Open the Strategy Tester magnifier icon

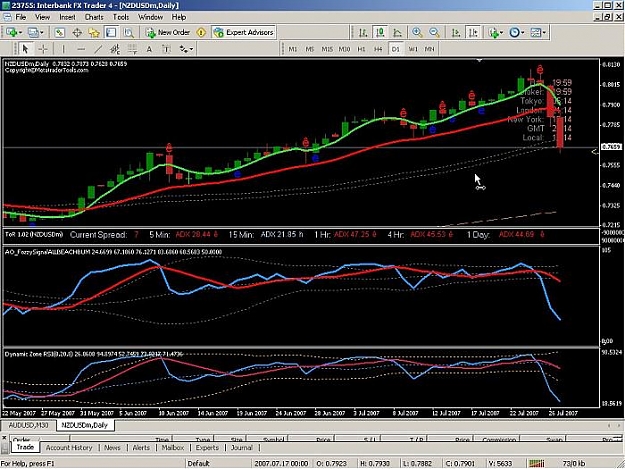tap(128, 33)
